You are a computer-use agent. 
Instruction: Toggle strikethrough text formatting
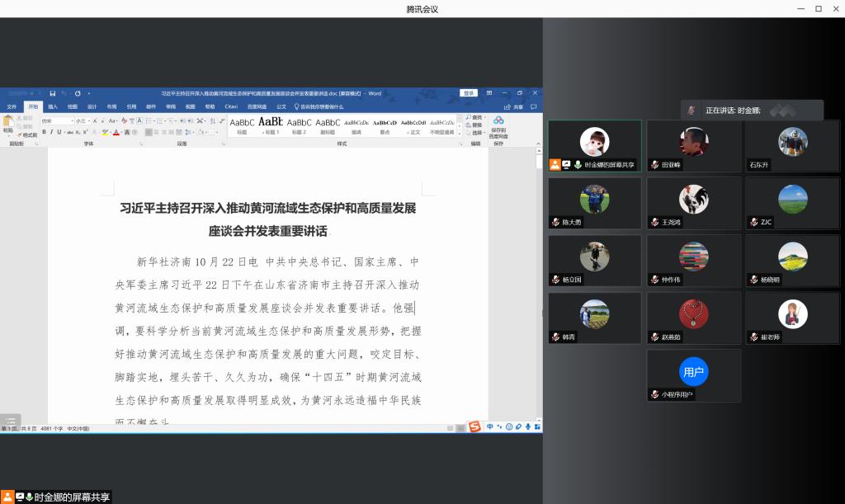[x=68, y=132]
